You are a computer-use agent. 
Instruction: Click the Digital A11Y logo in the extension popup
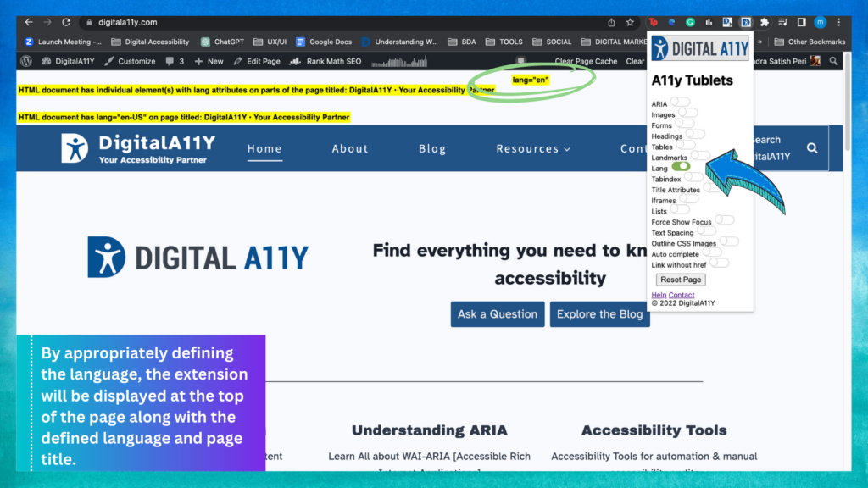(x=700, y=48)
